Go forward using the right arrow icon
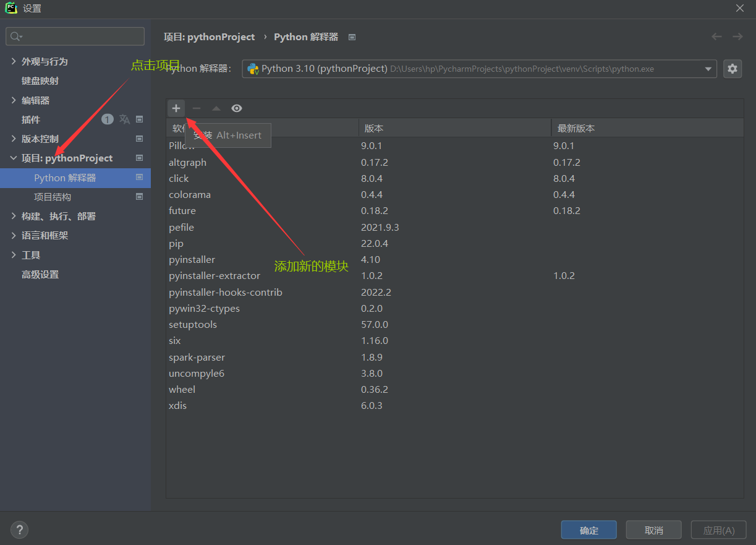Screen dimensions: 756x545 click(737, 36)
